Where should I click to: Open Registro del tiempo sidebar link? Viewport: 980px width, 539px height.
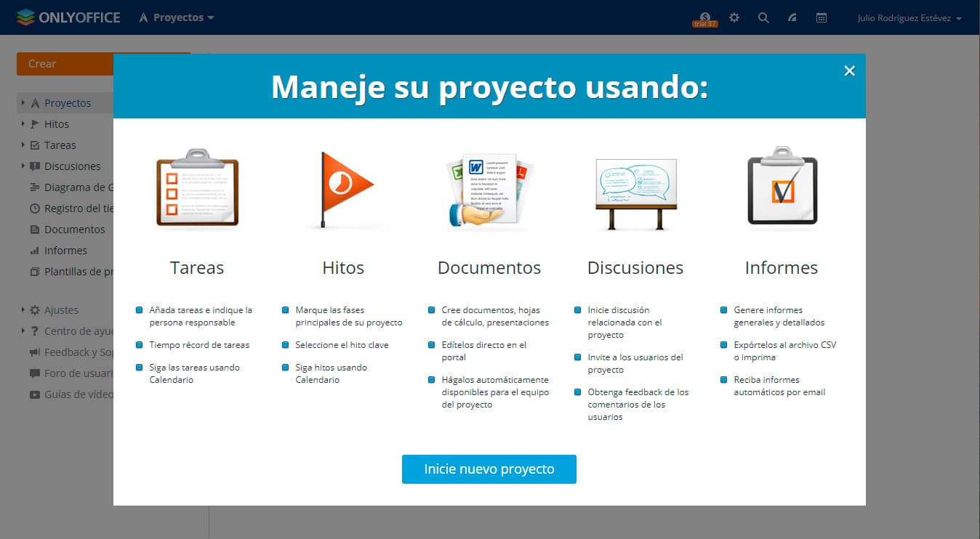79,208
